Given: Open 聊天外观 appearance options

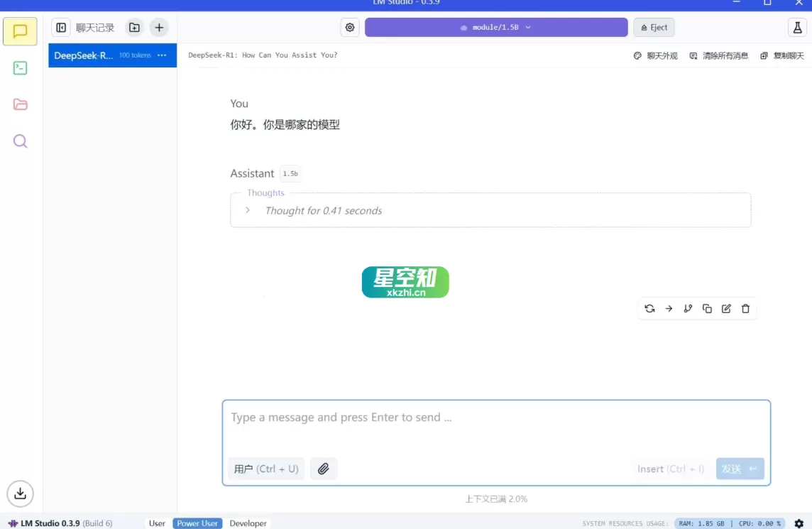Looking at the screenshot, I should [x=657, y=55].
